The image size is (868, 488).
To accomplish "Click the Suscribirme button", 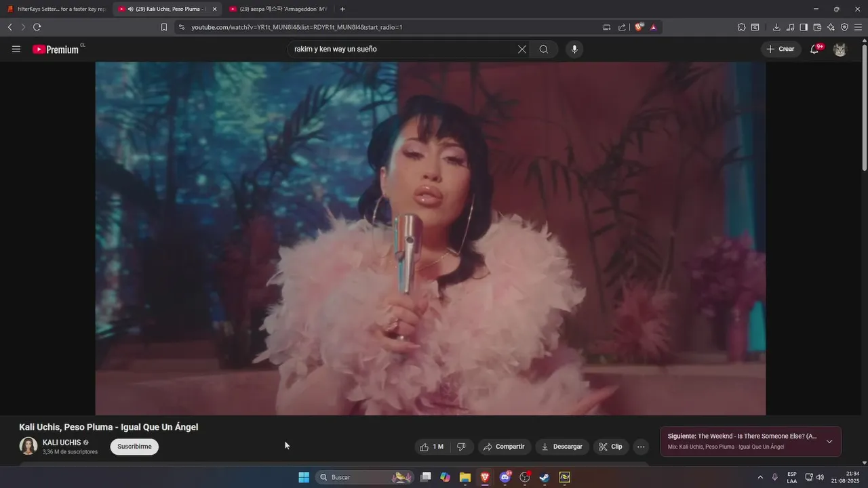I will point(134,447).
